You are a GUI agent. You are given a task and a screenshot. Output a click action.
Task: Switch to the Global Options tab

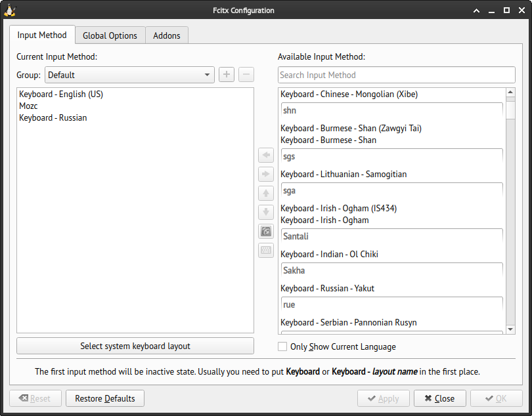tap(110, 35)
